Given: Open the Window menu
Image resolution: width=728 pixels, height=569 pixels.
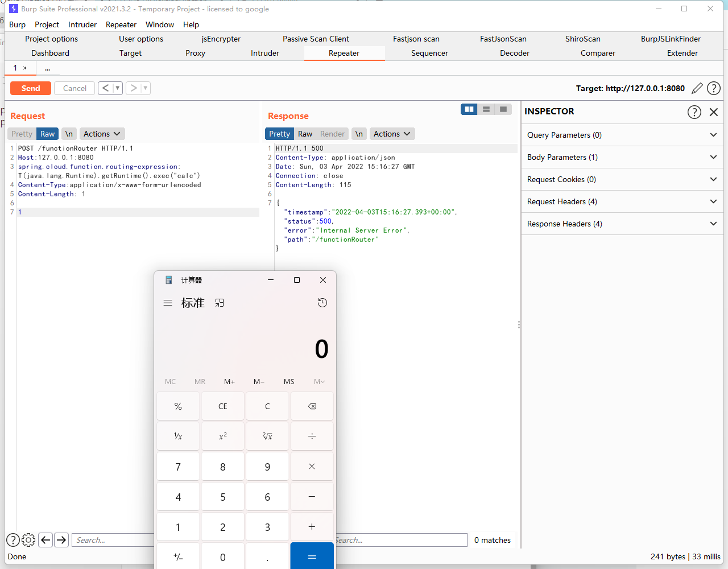Looking at the screenshot, I should 160,24.
